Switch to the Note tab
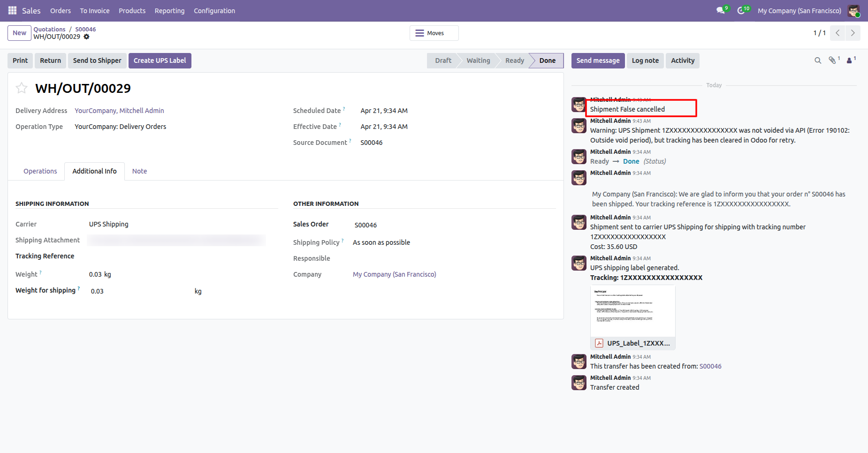The height and width of the screenshot is (453, 868). pos(139,171)
